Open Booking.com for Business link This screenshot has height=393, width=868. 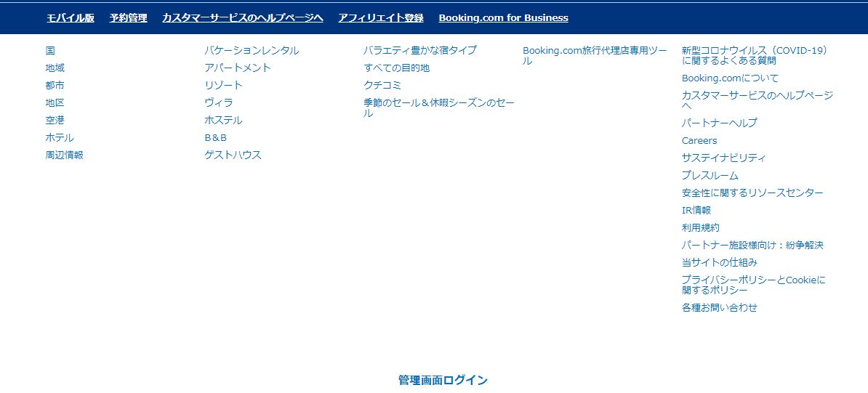[503, 17]
